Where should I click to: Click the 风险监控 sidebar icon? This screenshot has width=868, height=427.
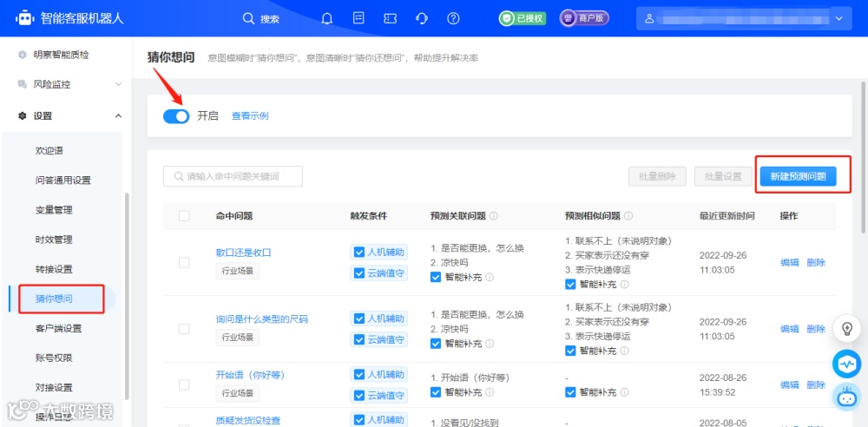tap(23, 84)
